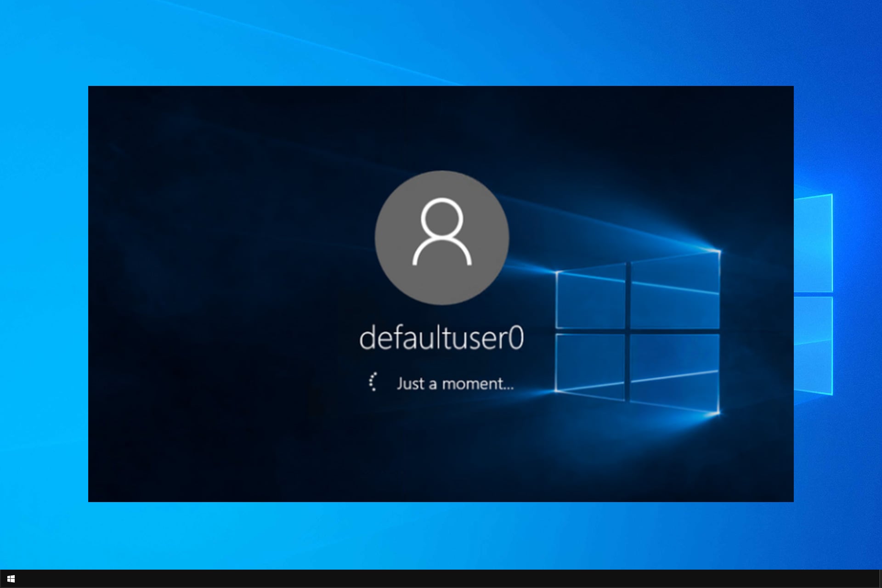The height and width of the screenshot is (588, 882).
Task: Open the Windows Start menu
Action: (x=11, y=579)
